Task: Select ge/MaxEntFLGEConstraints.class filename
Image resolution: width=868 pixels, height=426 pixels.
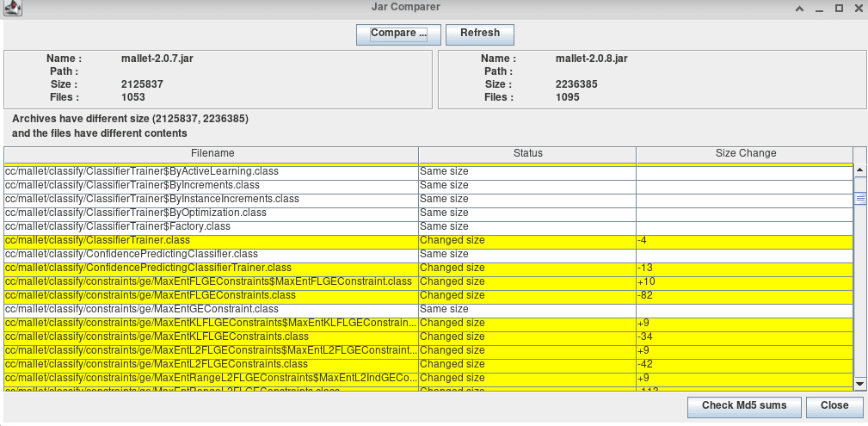Action: tap(212, 295)
